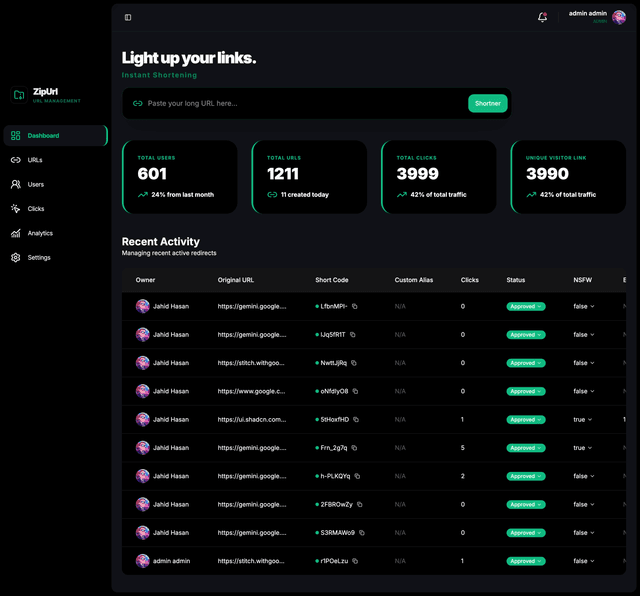Click the Shortner button

tap(488, 103)
